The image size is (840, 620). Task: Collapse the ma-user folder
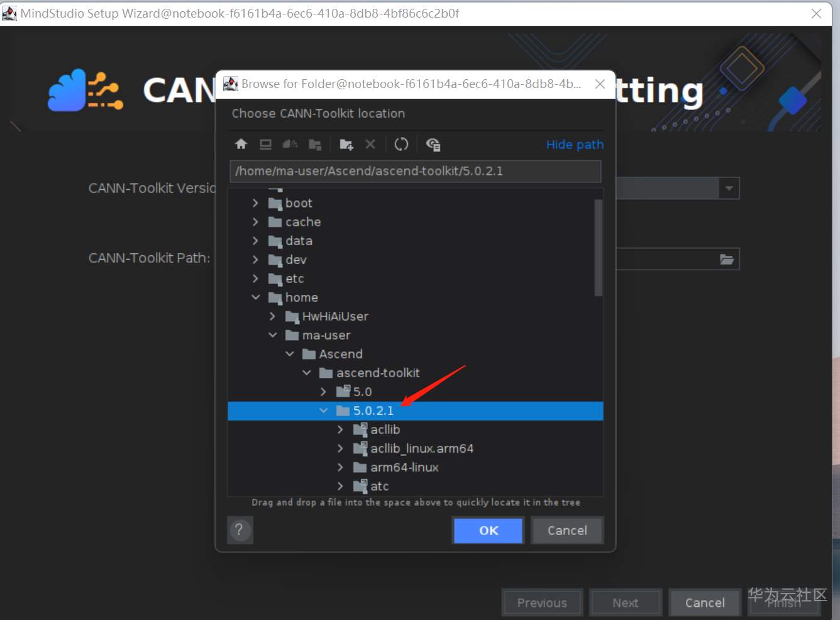point(272,335)
